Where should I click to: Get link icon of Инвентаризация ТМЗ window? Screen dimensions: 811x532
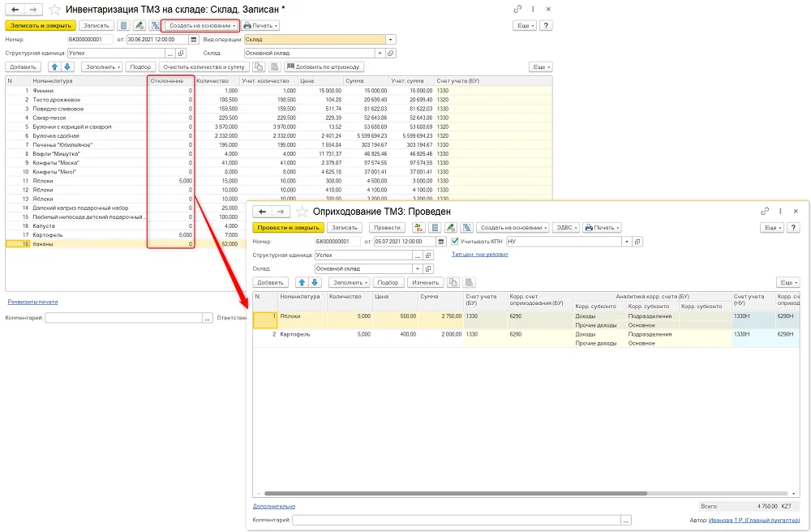[517, 9]
